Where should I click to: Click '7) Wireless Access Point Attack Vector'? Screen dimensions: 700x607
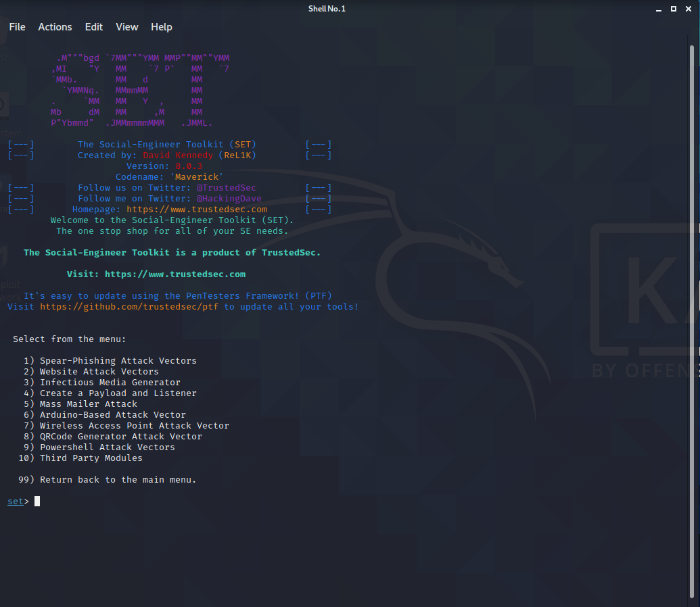pyautogui.click(x=126, y=425)
